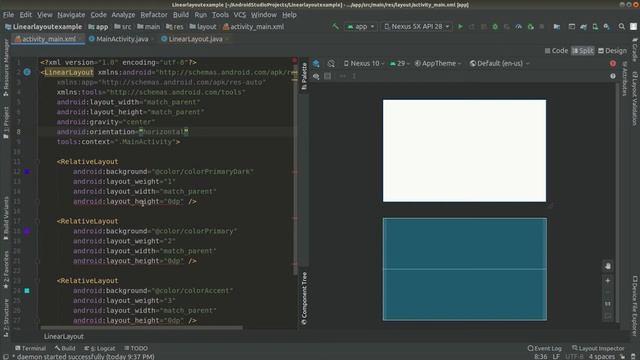Click the white layout preview thumbnail

(464, 151)
